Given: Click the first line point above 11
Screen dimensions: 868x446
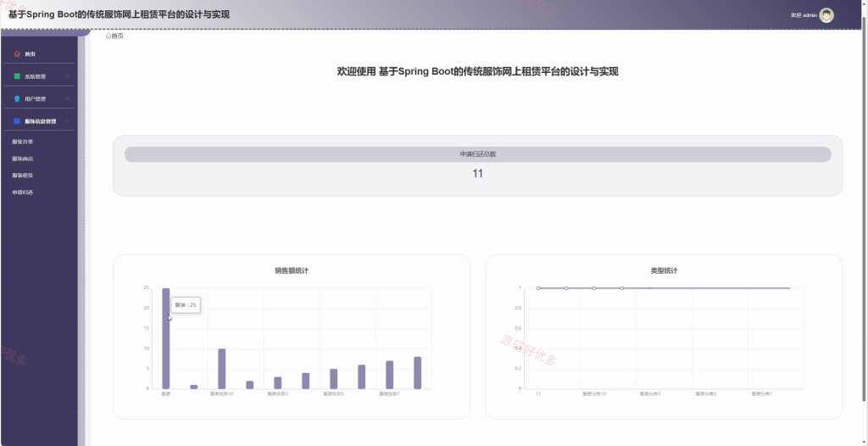Looking at the screenshot, I should [x=538, y=288].
